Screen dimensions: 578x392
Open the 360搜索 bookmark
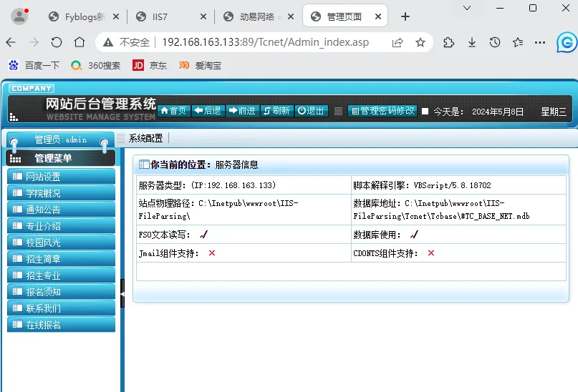pyautogui.click(x=95, y=66)
